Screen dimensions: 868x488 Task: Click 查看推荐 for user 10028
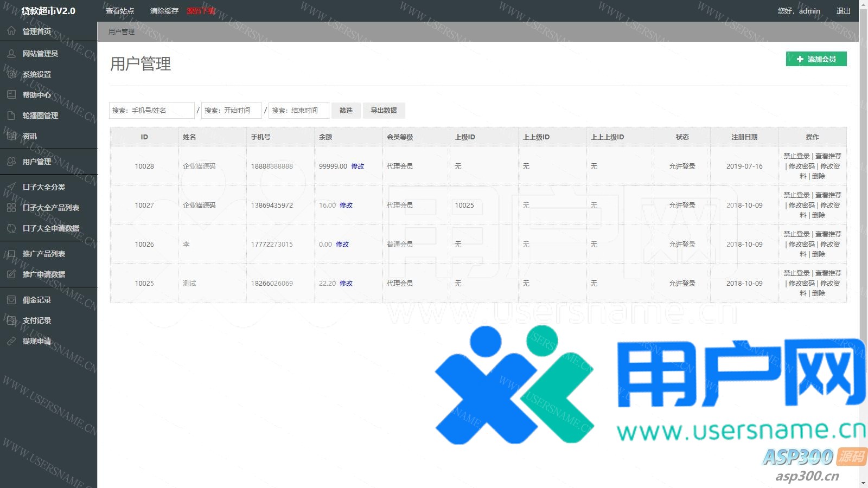click(x=828, y=156)
